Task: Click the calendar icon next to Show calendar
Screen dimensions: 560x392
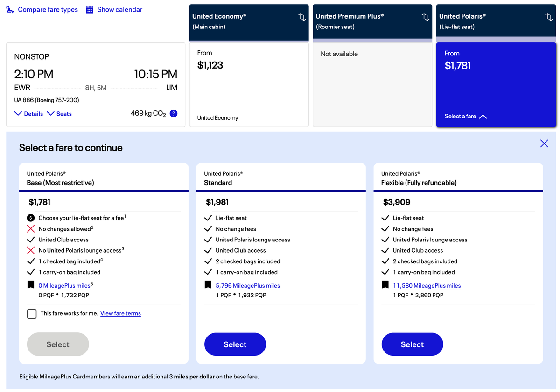Action: coord(90,10)
